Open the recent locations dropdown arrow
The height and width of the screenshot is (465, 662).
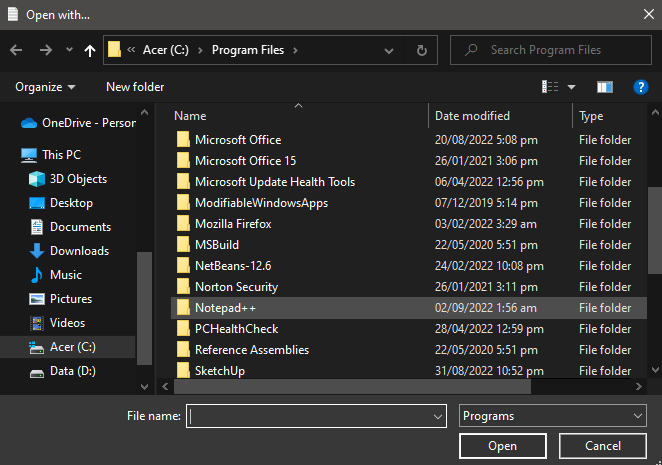click(69, 50)
